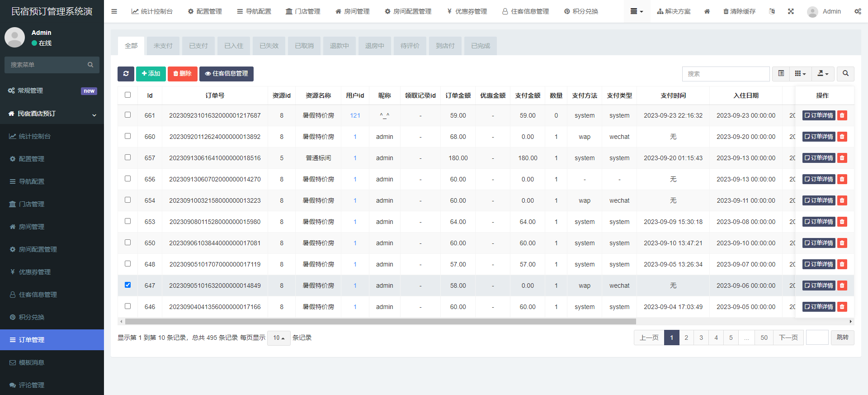Click the home icon in the top bar

[x=707, y=11]
